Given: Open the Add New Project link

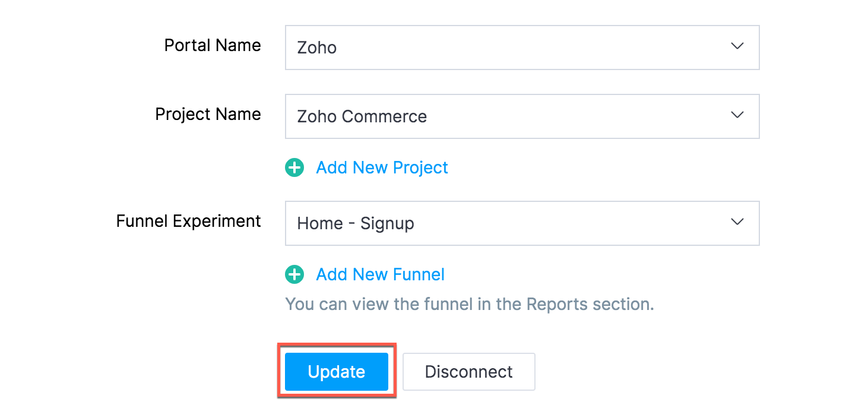Looking at the screenshot, I should pos(382,168).
